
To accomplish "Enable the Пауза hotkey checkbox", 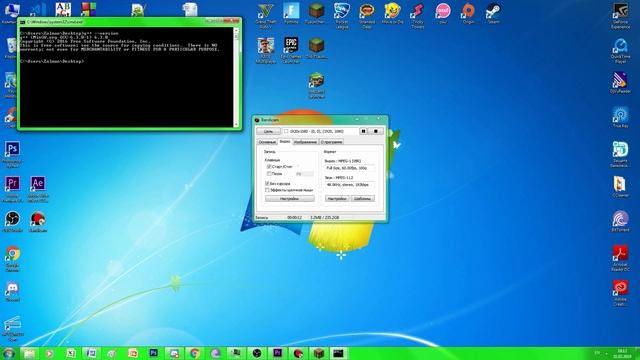I will click(x=269, y=173).
